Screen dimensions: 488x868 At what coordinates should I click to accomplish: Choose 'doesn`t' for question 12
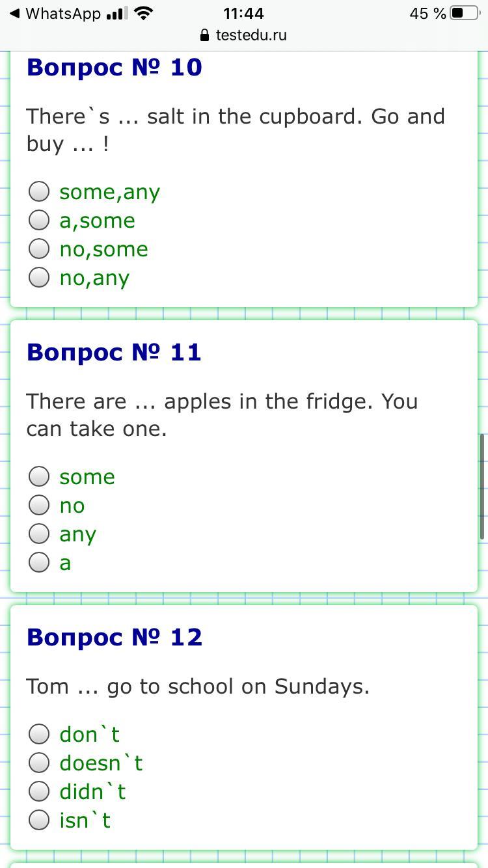coord(39,763)
